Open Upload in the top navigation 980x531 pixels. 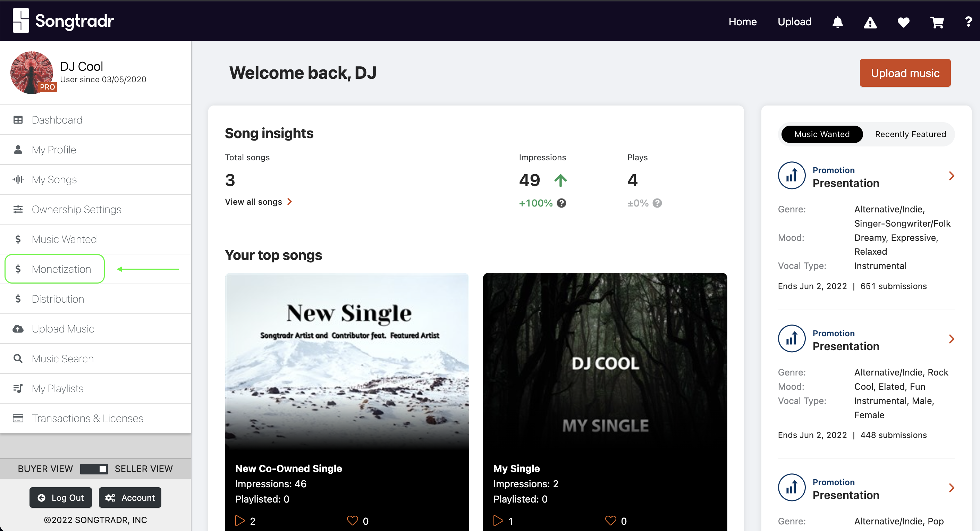click(x=794, y=22)
